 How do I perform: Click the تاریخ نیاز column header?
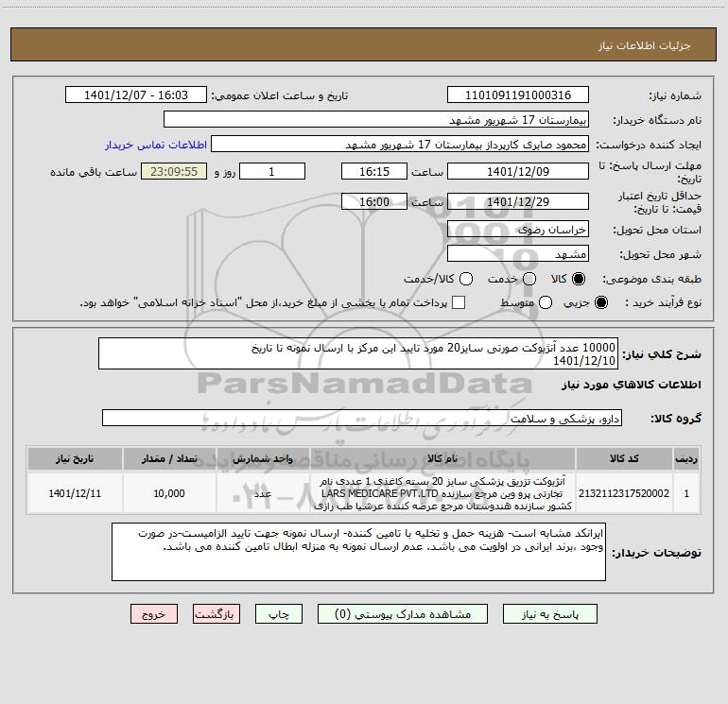(x=75, y=458)
